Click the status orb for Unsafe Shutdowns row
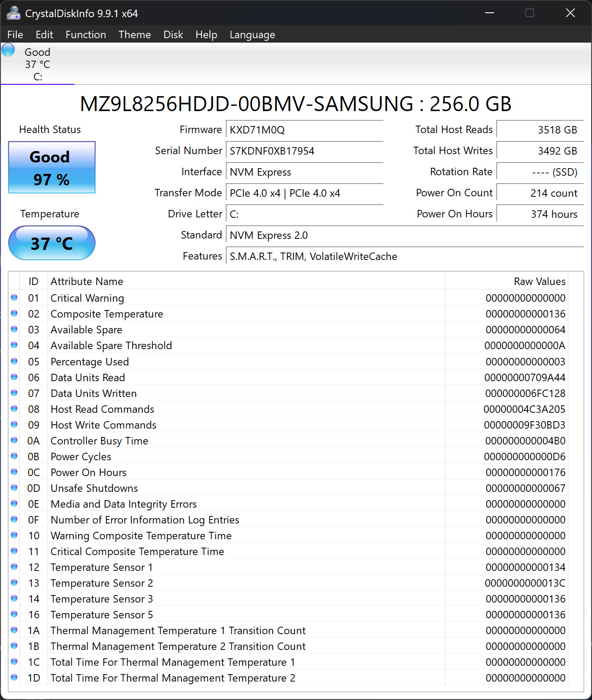The height and width of the screenshot is (700, 592). pos(14,488)
